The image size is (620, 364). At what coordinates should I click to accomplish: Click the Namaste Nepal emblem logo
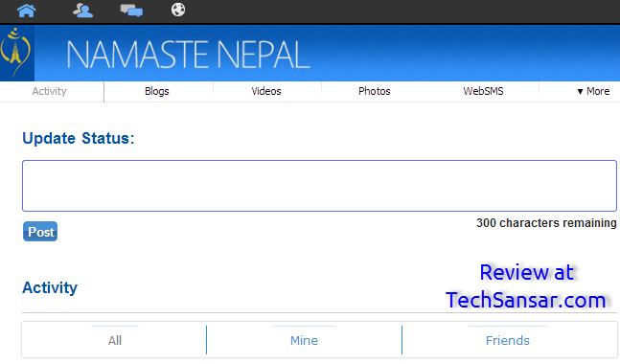coord(16,53)
